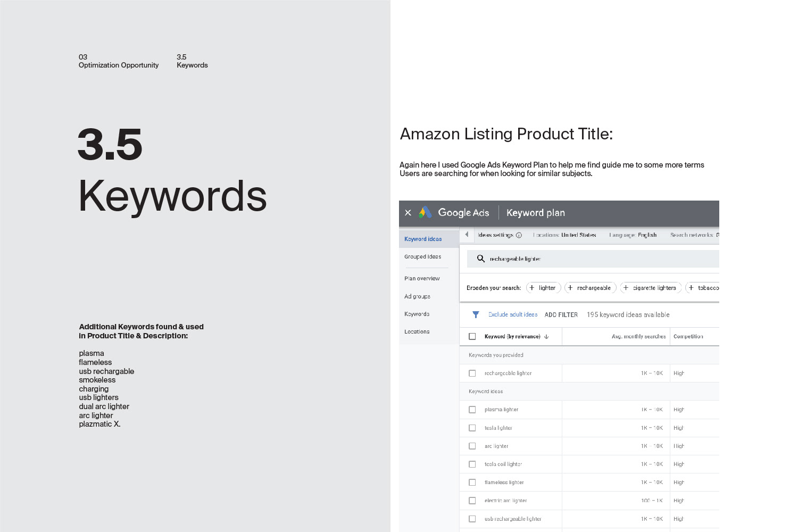Click the 'Keyword plan' title text
This screenshot has width=798, height=532.
click(536, 213)
